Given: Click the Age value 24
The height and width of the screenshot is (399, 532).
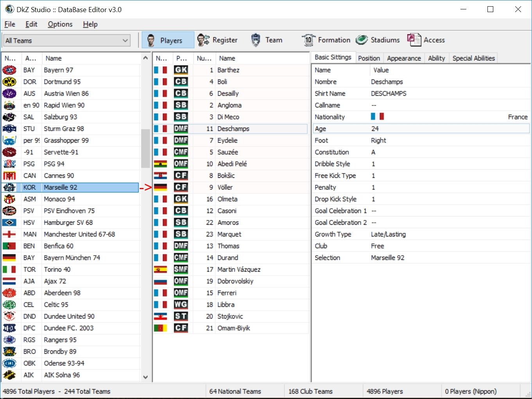Looking at the screenshot, I should pos(375,129).
